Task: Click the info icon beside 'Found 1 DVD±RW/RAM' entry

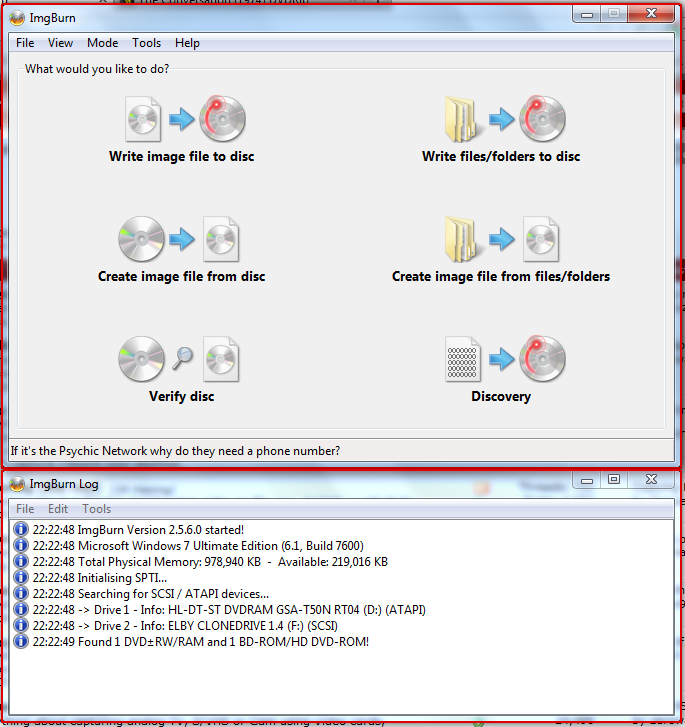Action: click(20, 641)
